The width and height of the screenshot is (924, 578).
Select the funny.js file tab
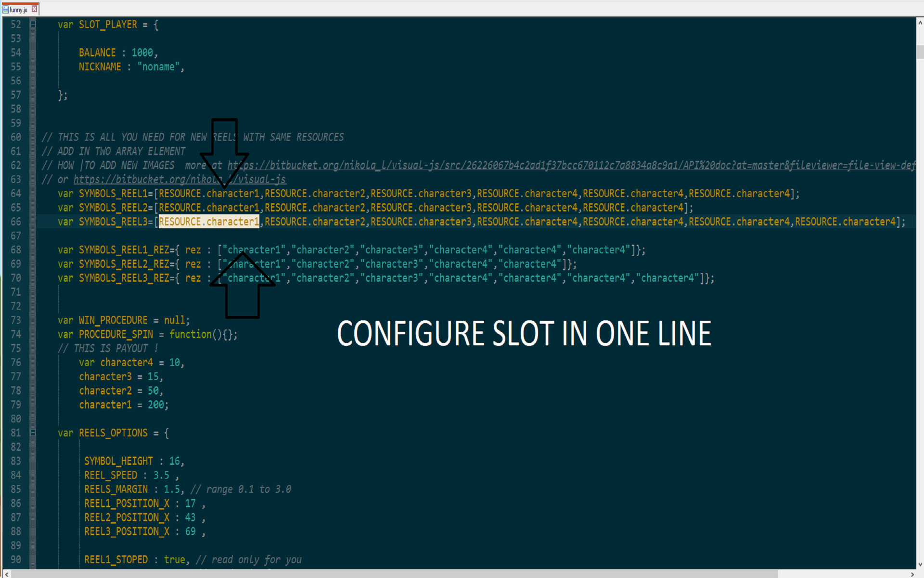click(x=20, y=9)
